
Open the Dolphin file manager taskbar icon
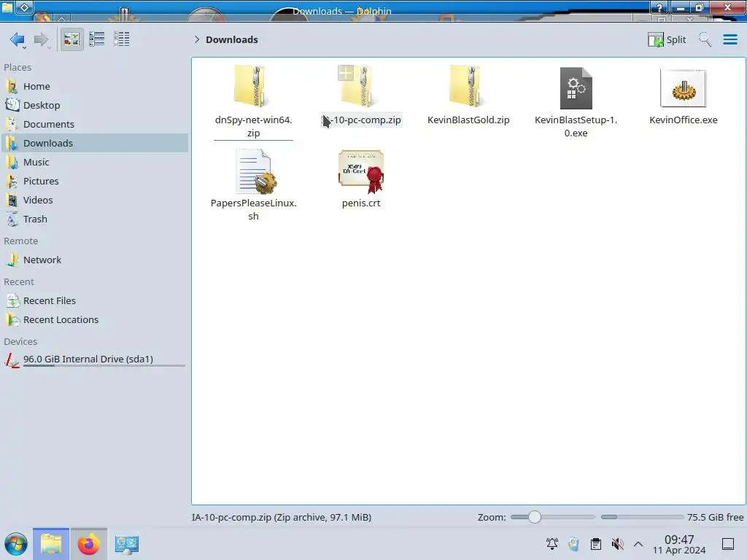(x=51, y=544)
